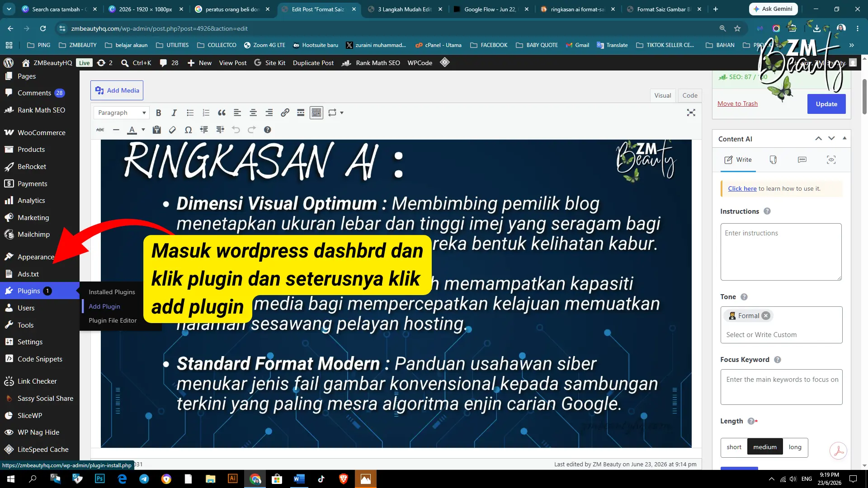Insert a bulleted list

[x=190, y=113]
